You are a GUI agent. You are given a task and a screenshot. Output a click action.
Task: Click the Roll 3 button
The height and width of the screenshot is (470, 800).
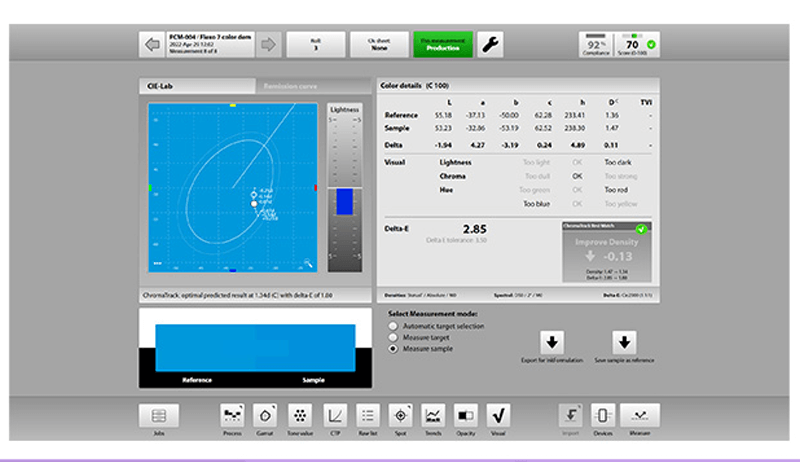[x=316, y=45]
